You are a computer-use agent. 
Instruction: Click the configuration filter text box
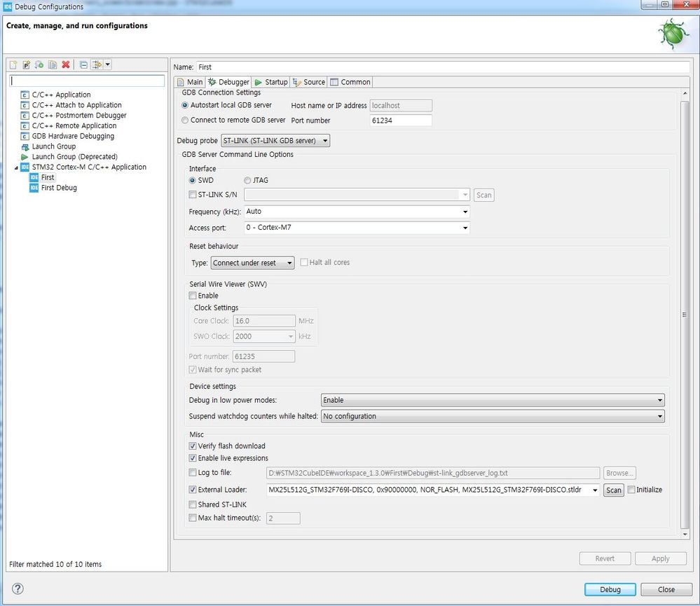click(x=87, y=81)
